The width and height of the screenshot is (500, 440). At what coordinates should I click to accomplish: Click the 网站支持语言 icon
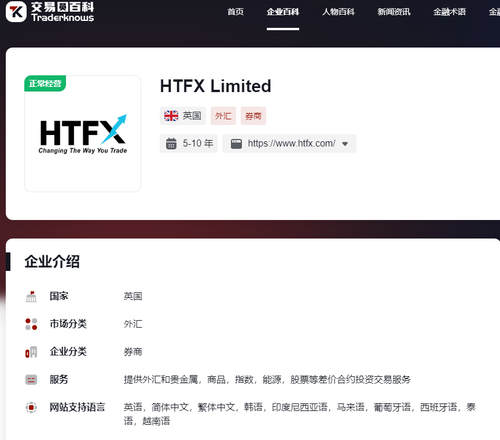pos(31,407)
